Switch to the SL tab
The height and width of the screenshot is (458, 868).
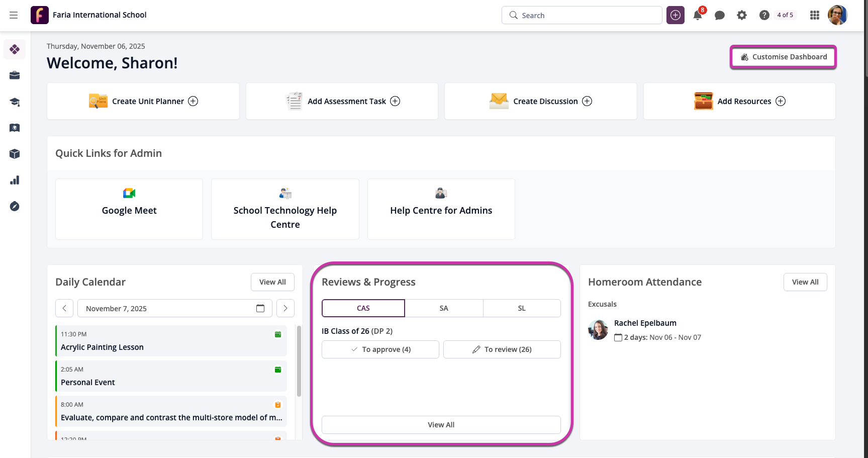[522, 308]
